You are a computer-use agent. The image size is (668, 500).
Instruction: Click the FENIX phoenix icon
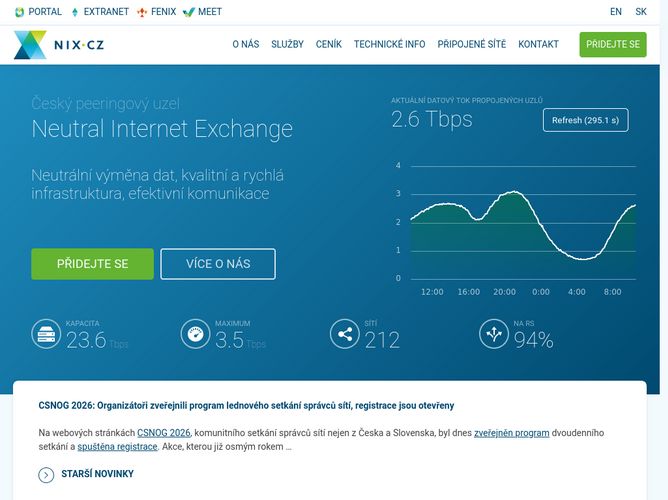coord(142,12)
